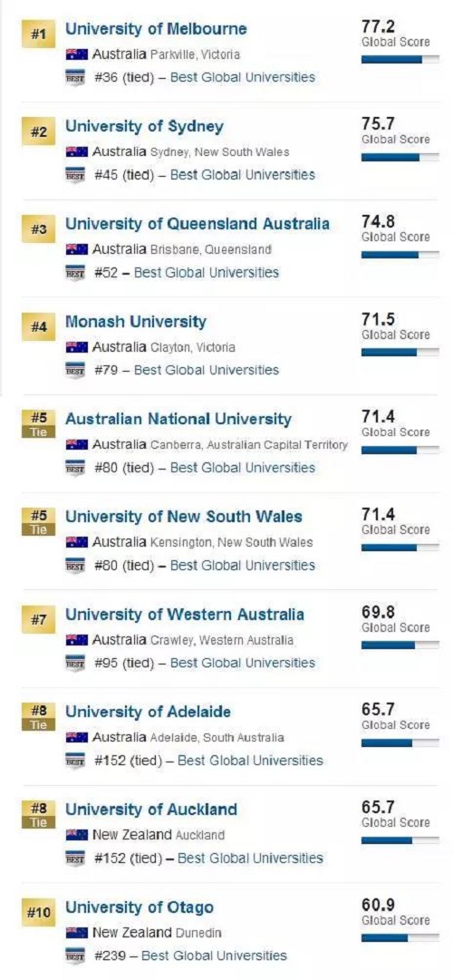
Task: Click Best Global Universities link under #52
Action: 207,273
